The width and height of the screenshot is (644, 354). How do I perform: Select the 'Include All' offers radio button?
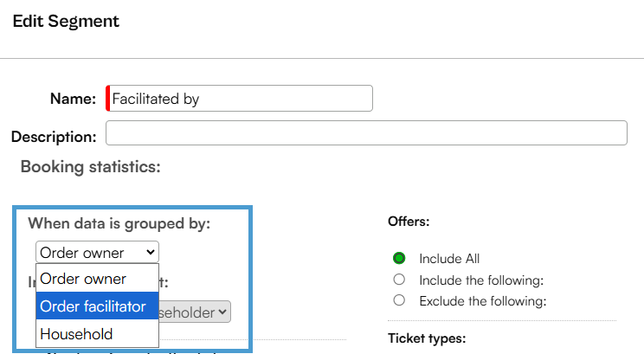click(399, 258)
